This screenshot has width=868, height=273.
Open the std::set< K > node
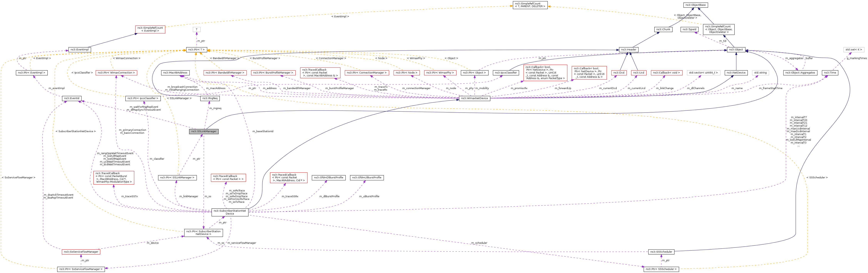(x=854, y=50)
